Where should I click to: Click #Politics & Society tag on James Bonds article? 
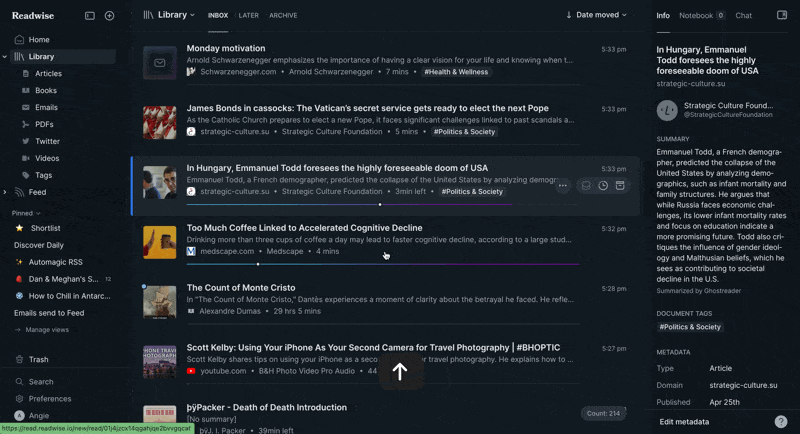click(464, 132)
